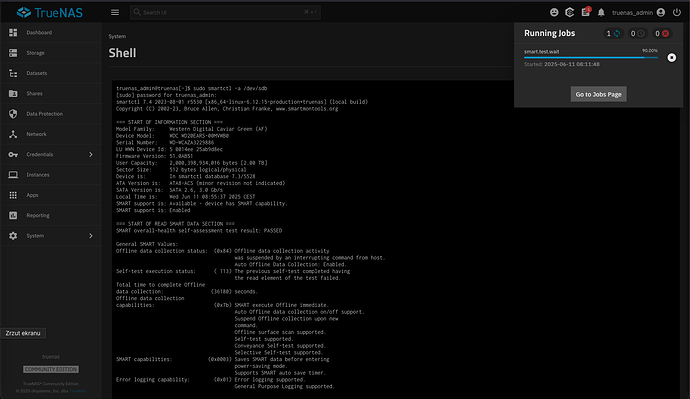Click the power button icon
The width and height of the screenshot is (690, 399).
677,12
